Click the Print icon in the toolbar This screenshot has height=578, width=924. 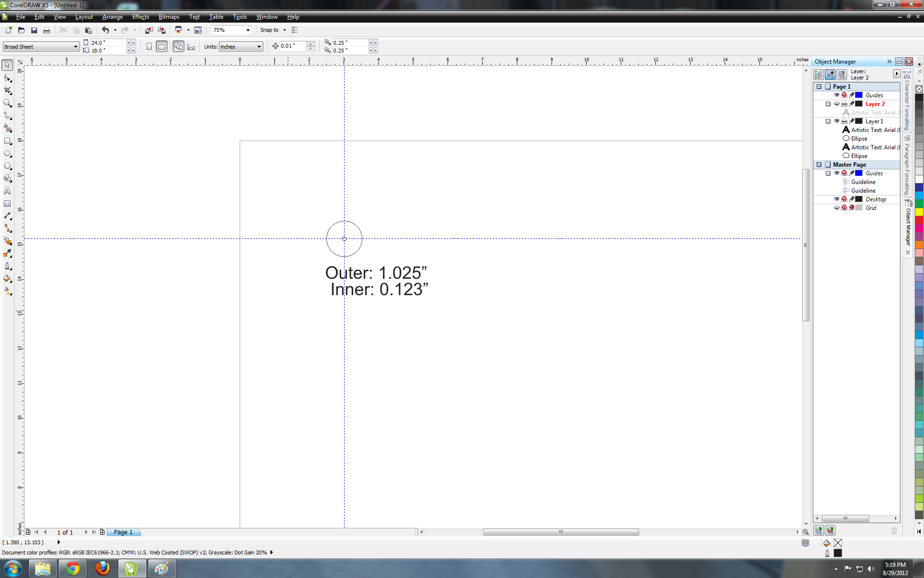point(47,30)
